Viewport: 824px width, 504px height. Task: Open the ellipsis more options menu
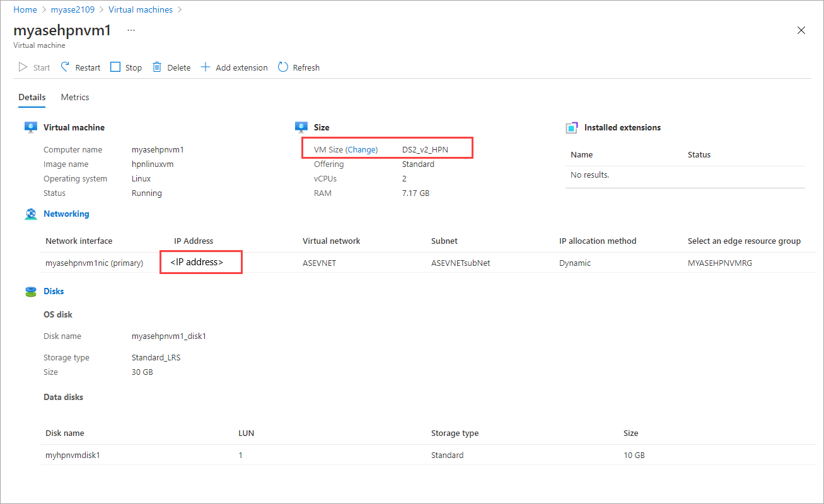click(131, 30)
